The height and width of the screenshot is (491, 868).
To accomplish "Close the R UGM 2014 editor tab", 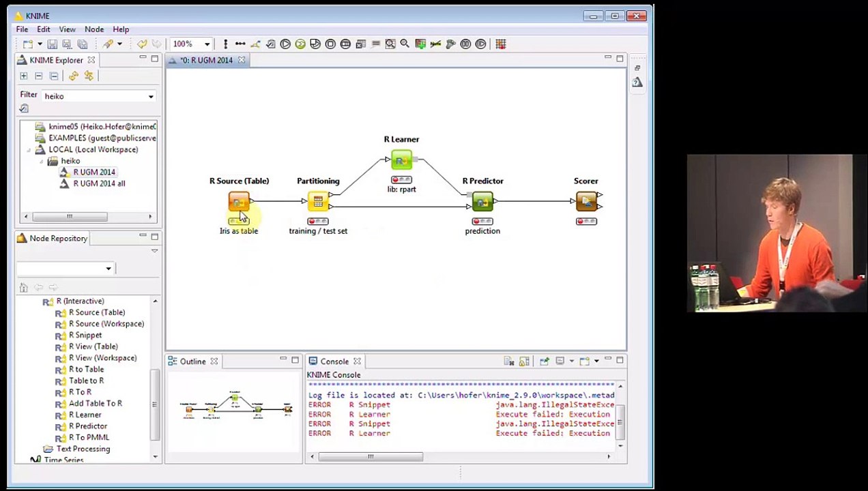I will tap(242, 61).
